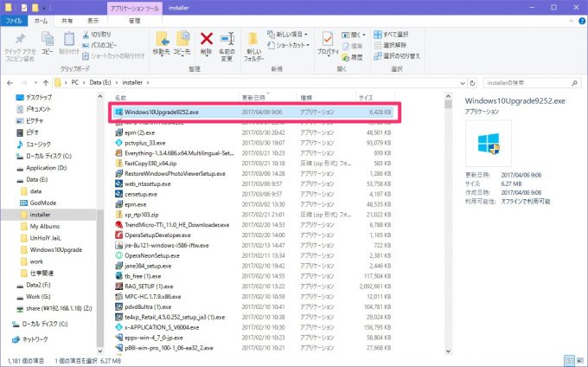Click the History (履歴) icon

tap(346, 57)
